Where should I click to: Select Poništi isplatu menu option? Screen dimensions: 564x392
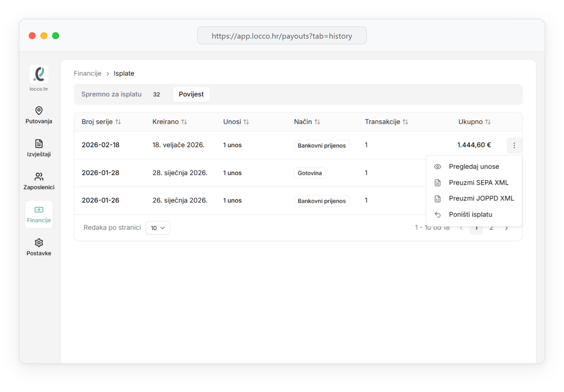tap(470, 214)
